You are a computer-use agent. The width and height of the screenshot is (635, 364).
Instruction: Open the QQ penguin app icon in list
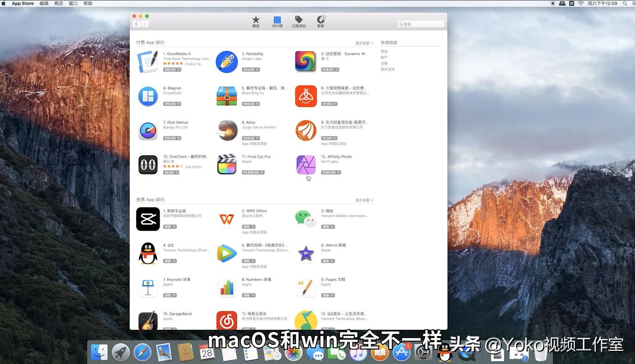(148, 253)
